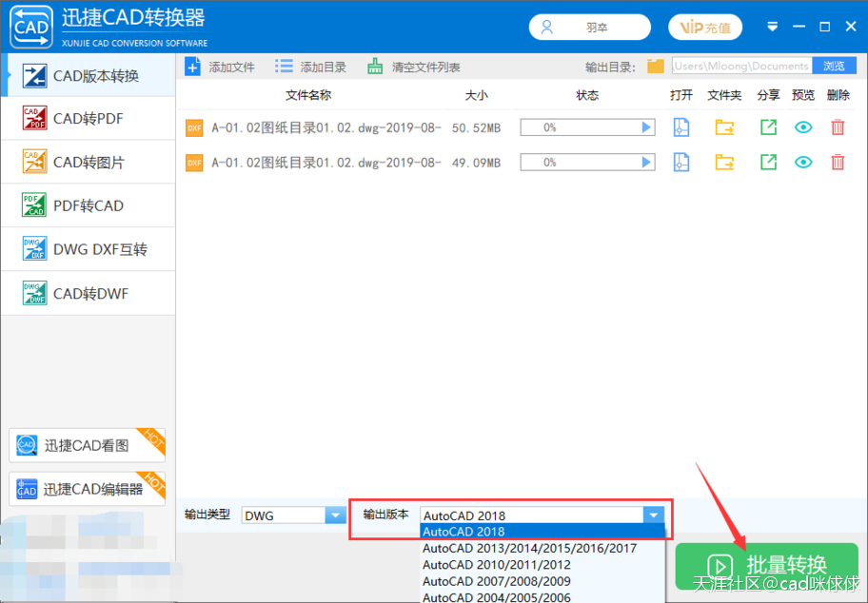The height and width of the screenshot is (603, 868).
Task: Click the output directory folder icon
Action: 655,67
